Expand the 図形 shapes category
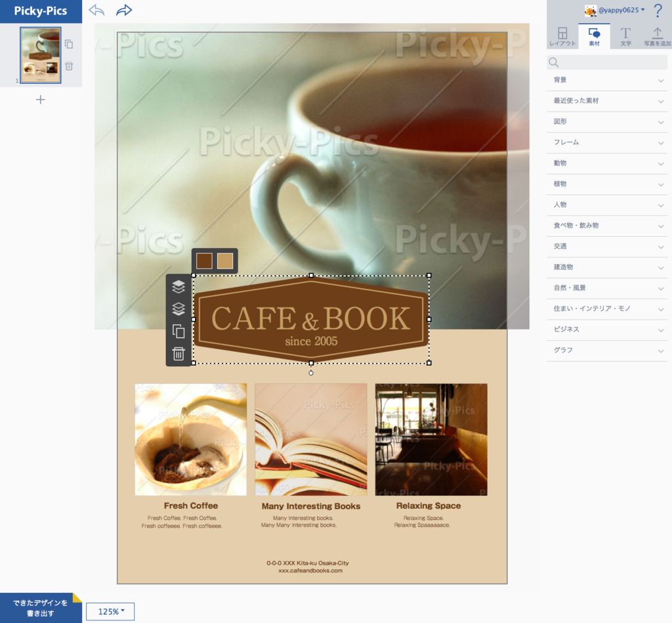 tap(607, 121)
